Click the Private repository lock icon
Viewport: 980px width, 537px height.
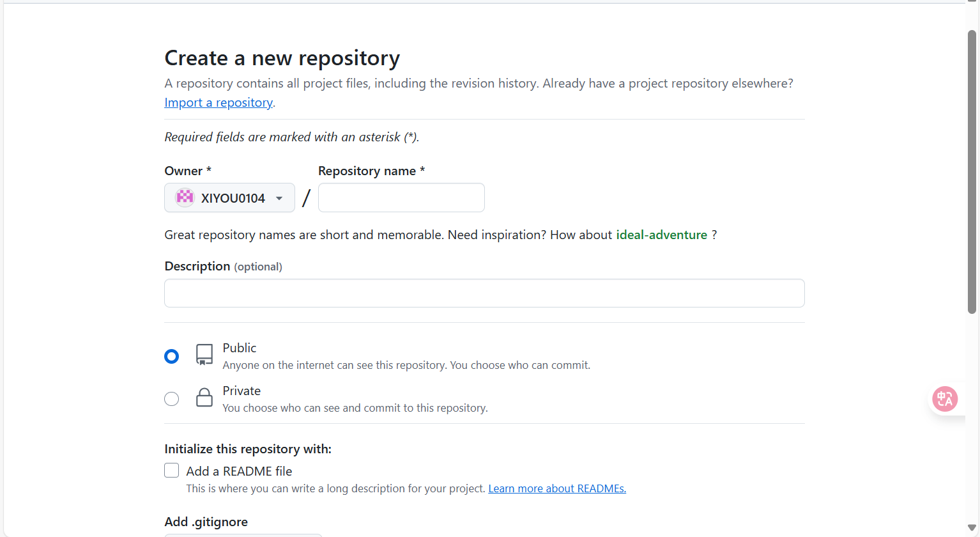(x=204, y=398)
